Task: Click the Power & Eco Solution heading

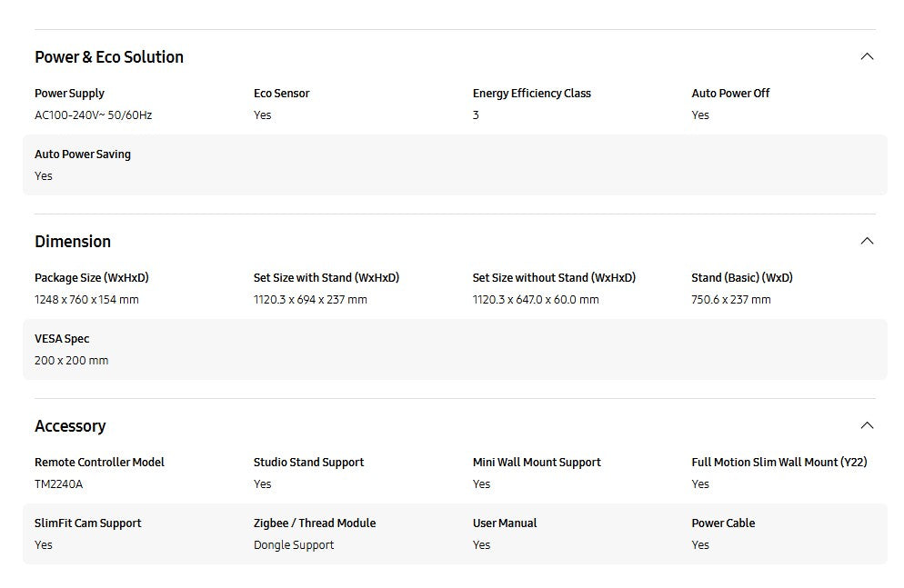Action: point(109,57)
